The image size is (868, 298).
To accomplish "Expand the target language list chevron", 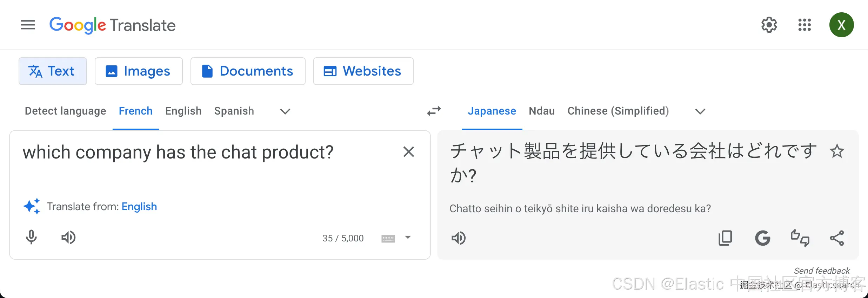I will coord(700,111).
